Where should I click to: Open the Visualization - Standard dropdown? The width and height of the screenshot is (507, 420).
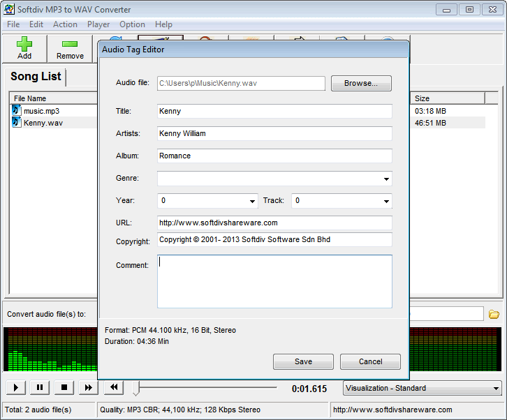422,388
